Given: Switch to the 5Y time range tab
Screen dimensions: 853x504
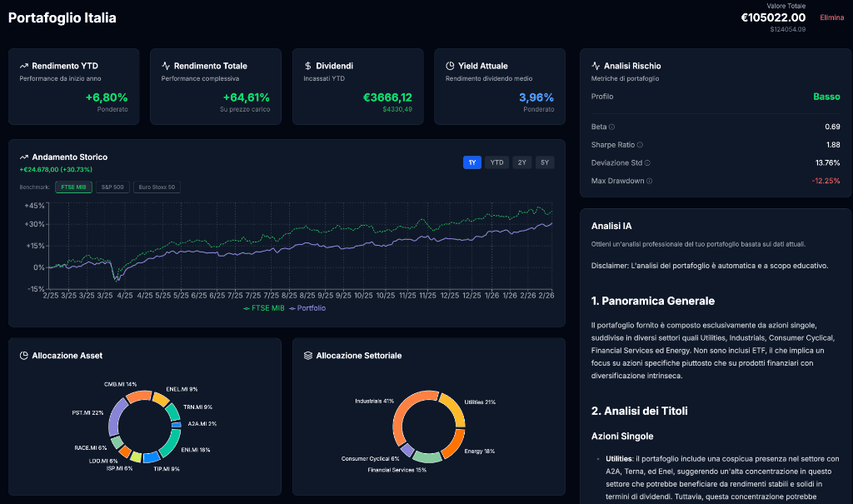Looking at the screenshot, I should (544, 162).
